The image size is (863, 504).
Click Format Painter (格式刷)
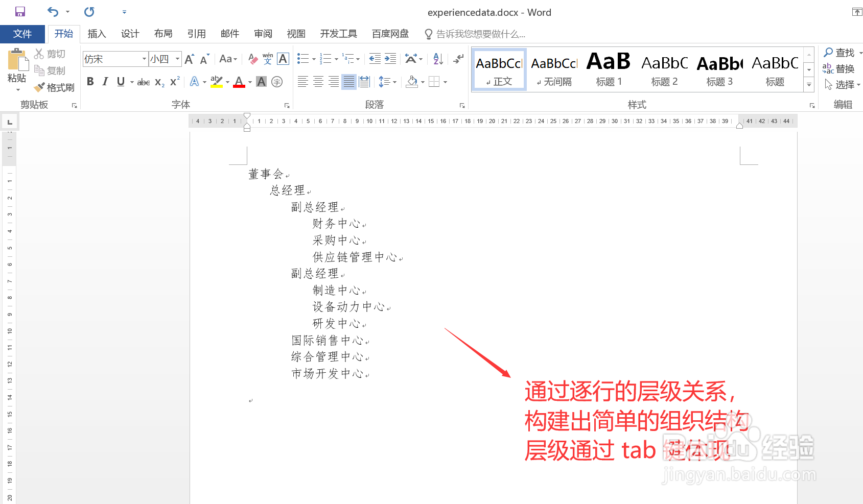coord(54,87)
